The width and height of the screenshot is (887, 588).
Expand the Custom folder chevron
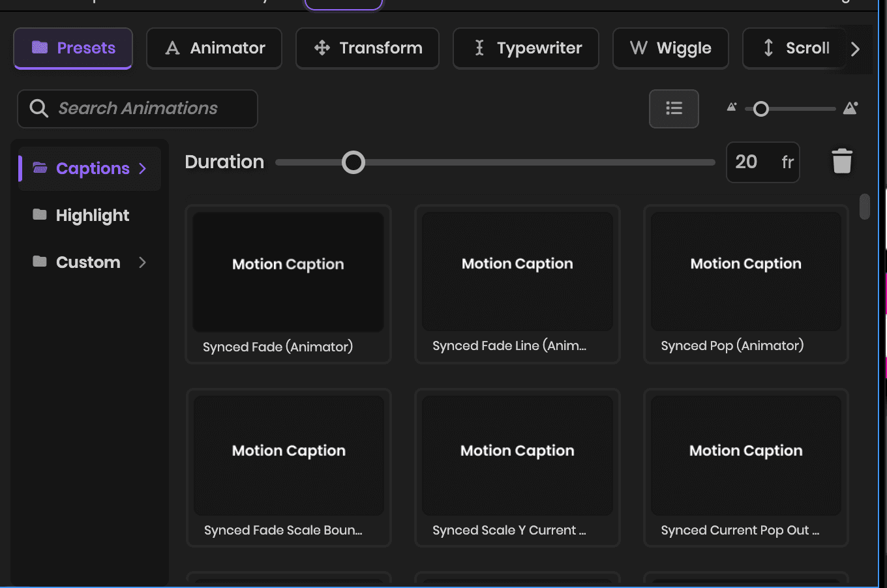tap(143, 263)
